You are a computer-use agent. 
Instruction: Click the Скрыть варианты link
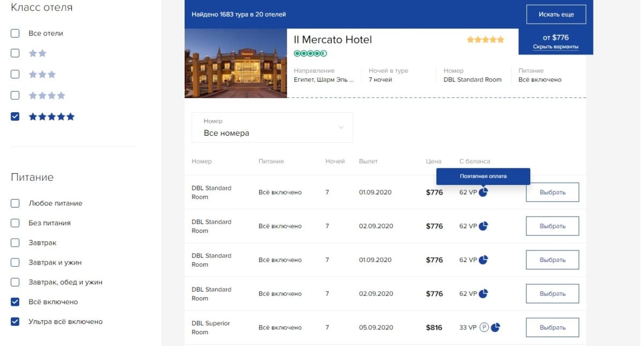pyautogui.click(x=555, y=47)
